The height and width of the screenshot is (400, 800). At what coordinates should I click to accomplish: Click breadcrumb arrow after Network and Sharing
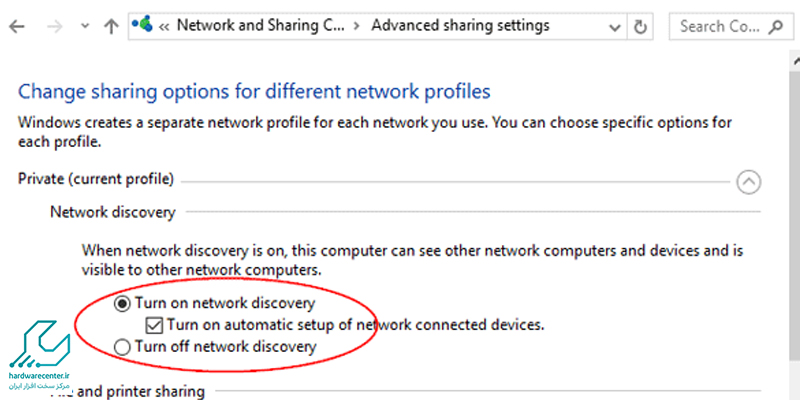(358, 26)
